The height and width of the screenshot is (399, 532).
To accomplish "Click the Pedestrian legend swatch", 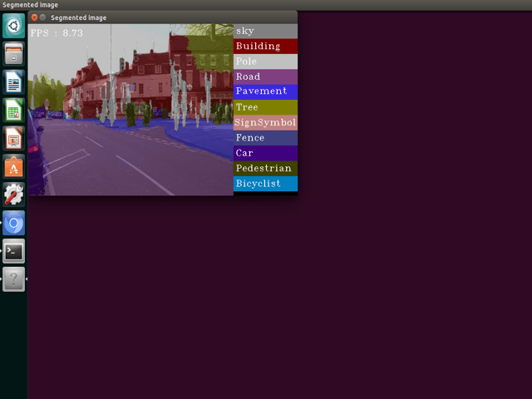I will (265, 168).
